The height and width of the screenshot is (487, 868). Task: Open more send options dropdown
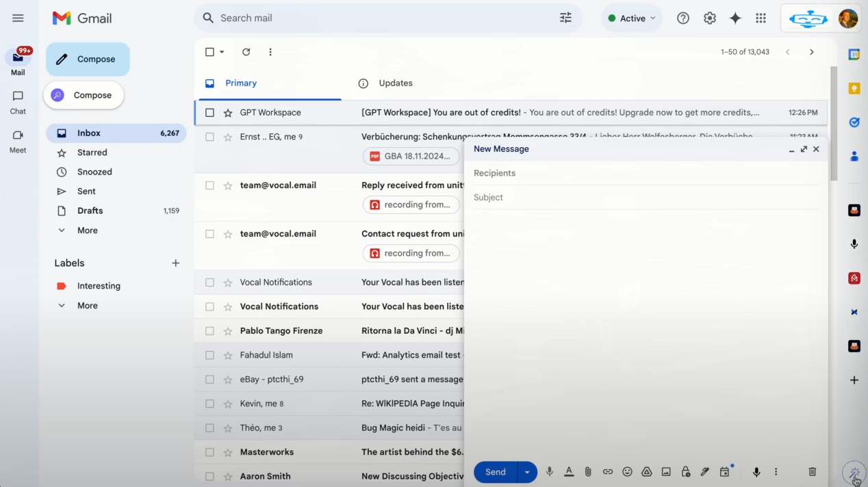(527, 472)
